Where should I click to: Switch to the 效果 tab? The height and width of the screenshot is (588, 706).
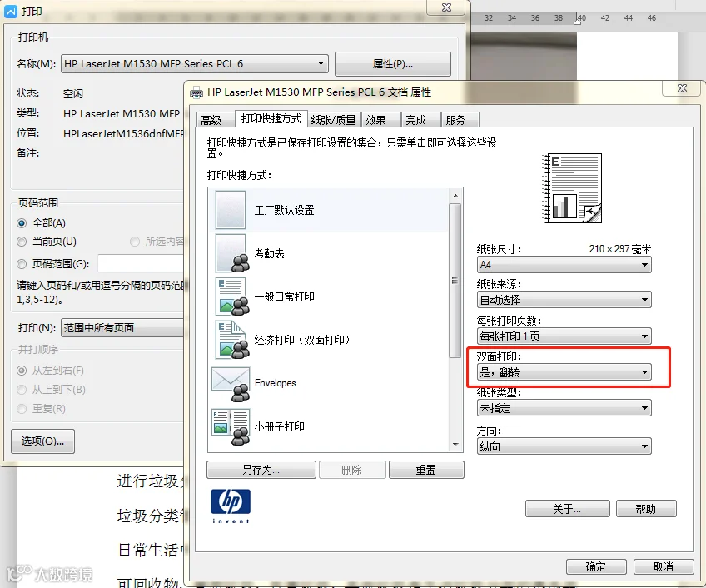(x=380, y=120)
